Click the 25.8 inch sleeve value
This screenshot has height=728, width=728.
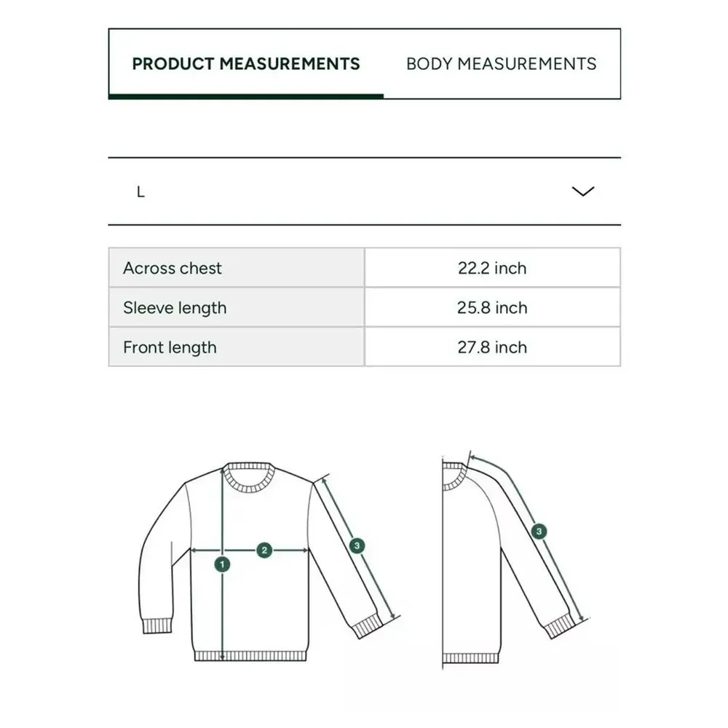(492, 308)
